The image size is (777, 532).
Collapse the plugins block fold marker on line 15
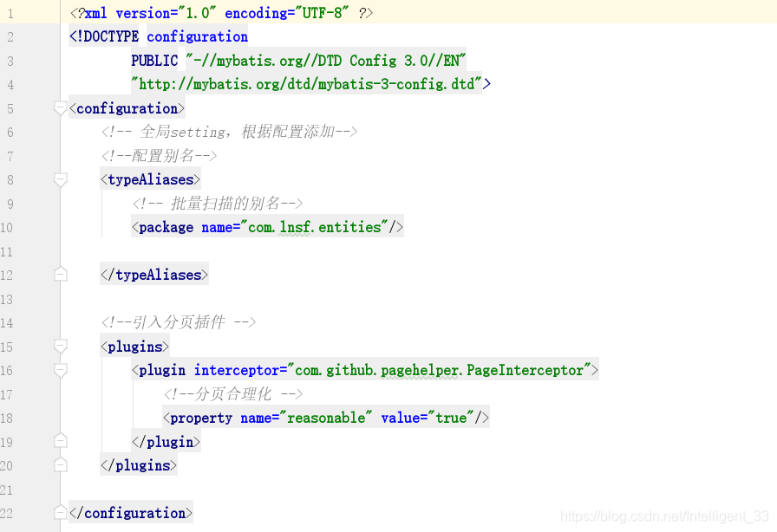[60, 347]
